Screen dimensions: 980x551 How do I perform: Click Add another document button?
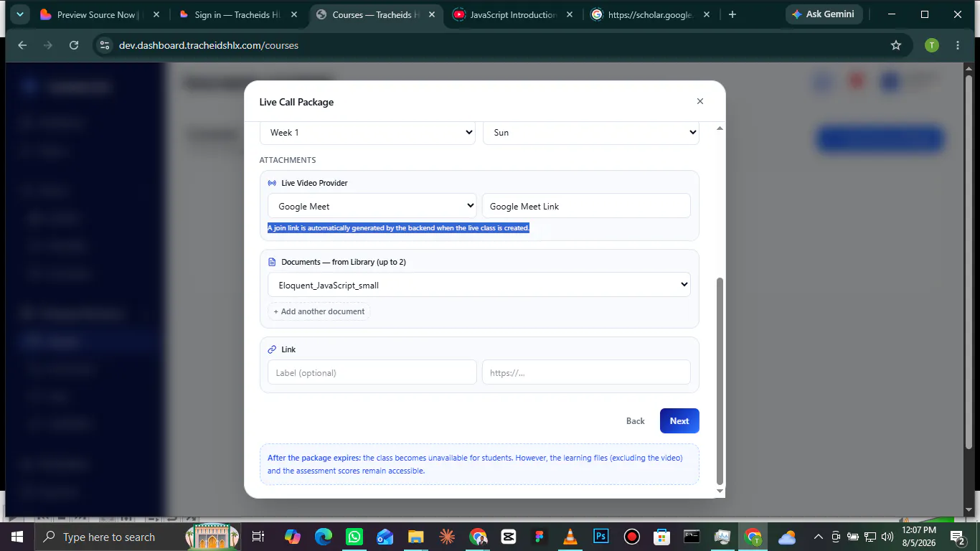point(319,311)
